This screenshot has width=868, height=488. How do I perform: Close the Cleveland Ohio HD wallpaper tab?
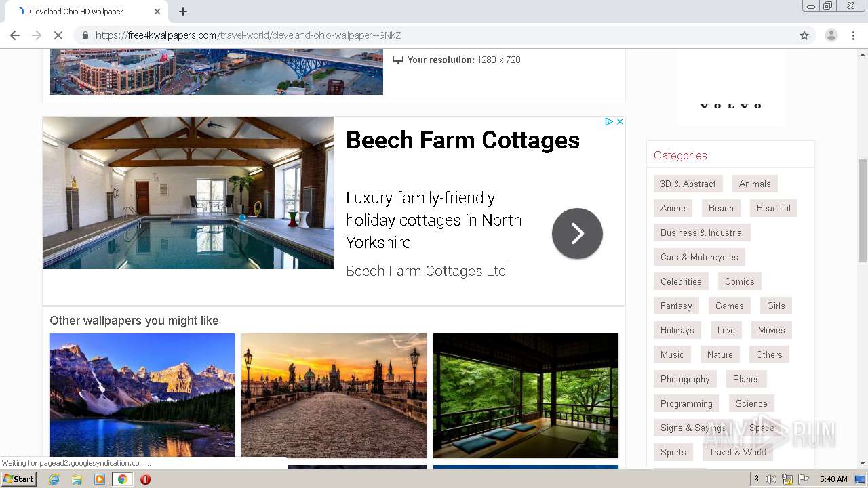click(x=157, y=12)
